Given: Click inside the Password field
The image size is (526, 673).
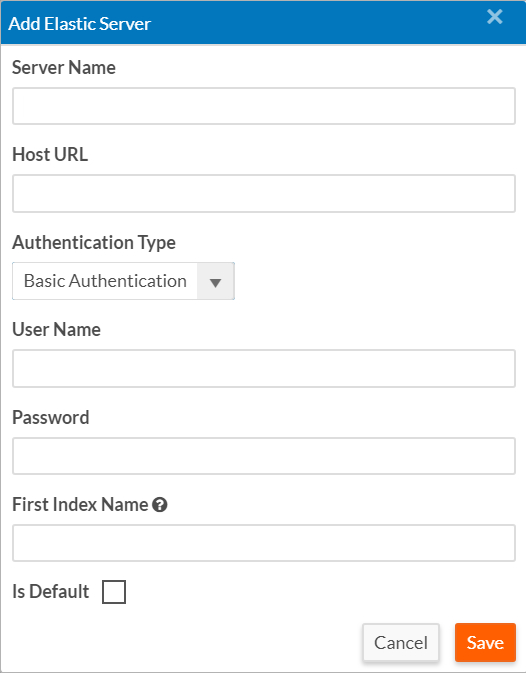Looking at the screenshot, I should pyautogui.click(x=264, y=456).
